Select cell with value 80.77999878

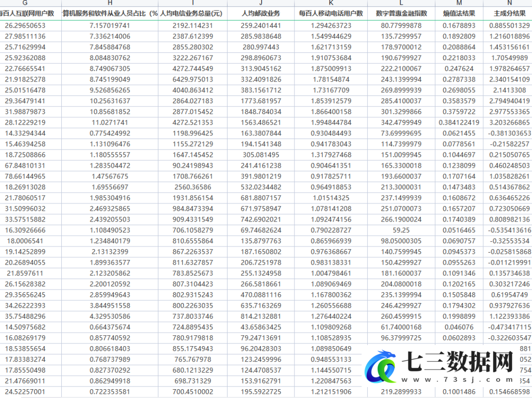point(401,26)
